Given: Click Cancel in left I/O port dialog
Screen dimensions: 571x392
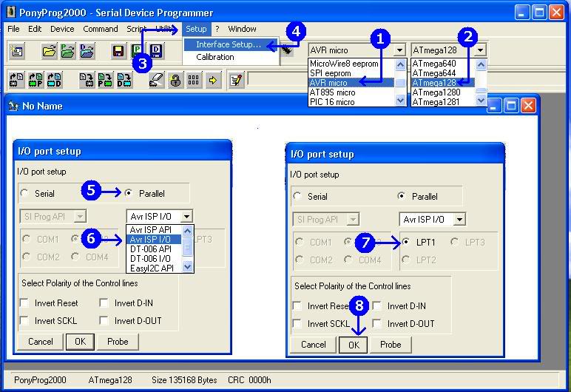Looking at the screenshot, I should pos(41,342).
